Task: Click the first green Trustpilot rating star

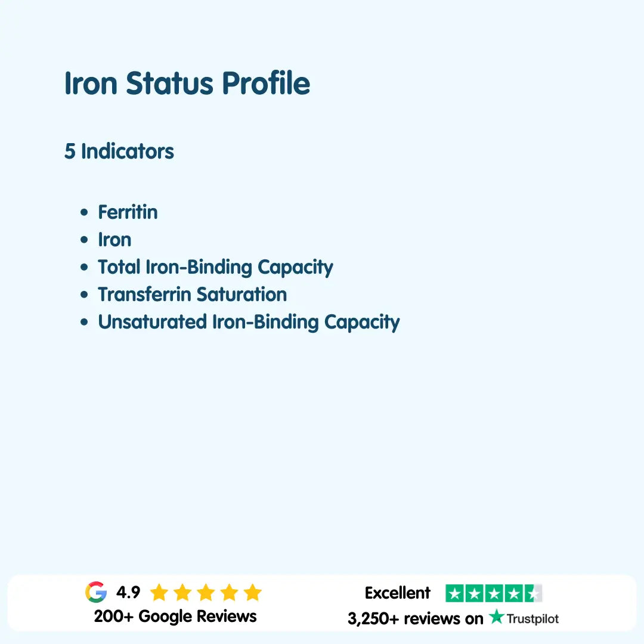Action: (x=455, y=593)
